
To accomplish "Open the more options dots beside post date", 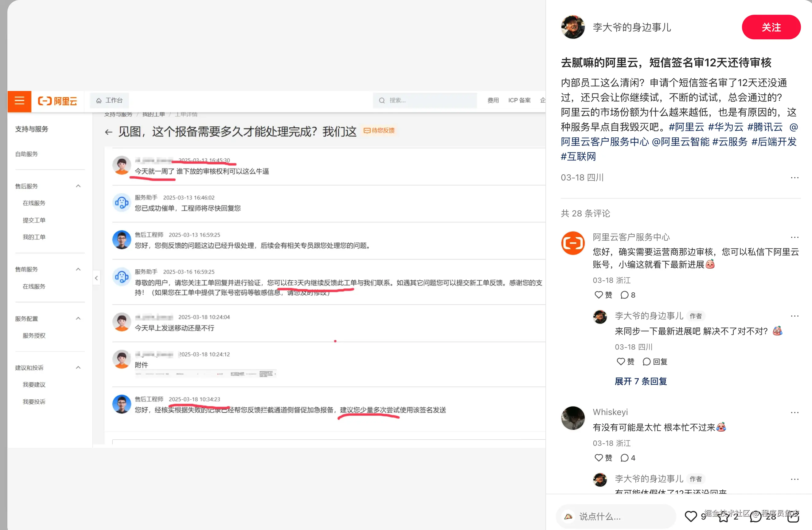I will click(794, 178).
